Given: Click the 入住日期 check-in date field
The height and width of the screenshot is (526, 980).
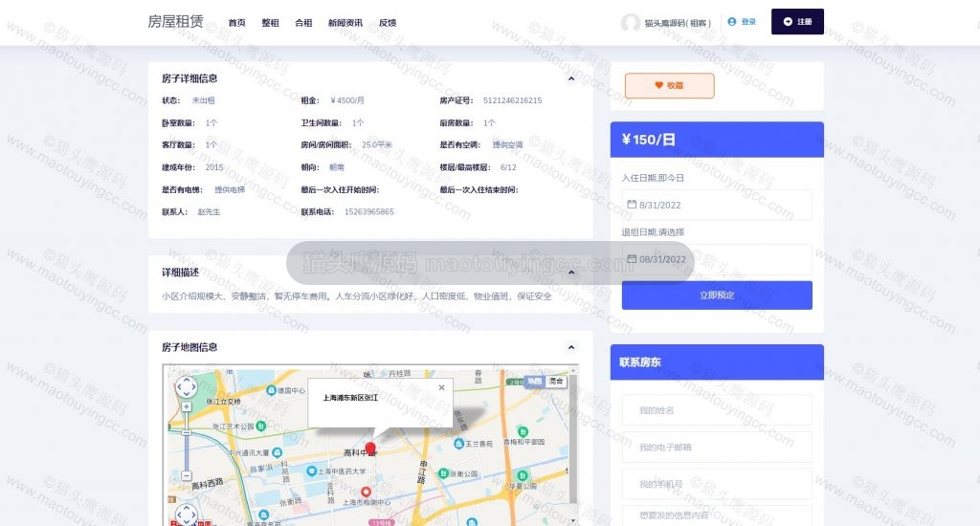Looking at the screenshot, I should tap(717, 205).
